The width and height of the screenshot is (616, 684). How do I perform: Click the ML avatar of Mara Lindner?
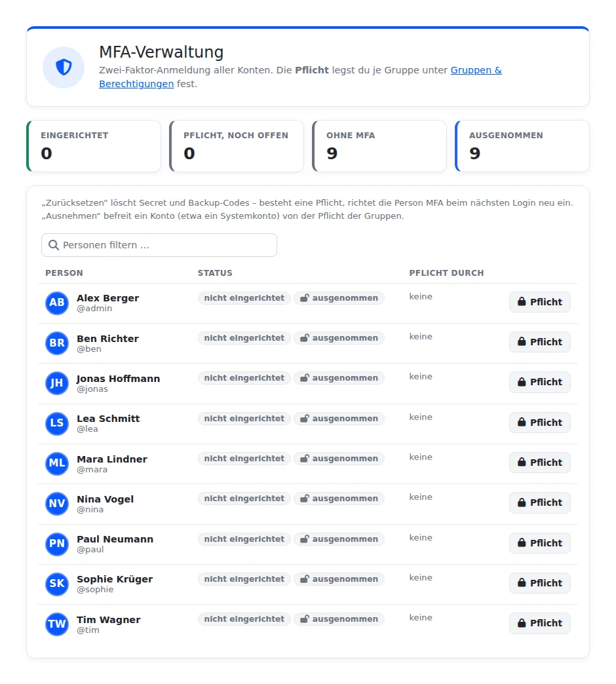tap(57, 463)
